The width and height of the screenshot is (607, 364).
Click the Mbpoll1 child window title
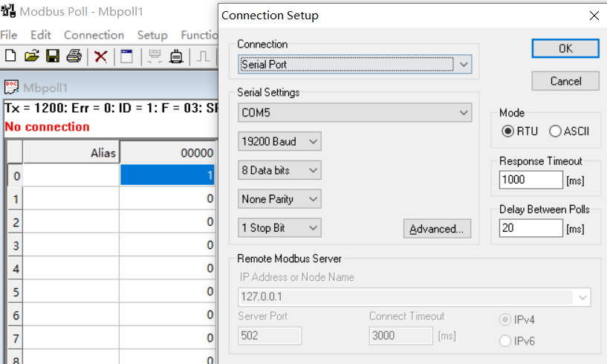[45, 88]
